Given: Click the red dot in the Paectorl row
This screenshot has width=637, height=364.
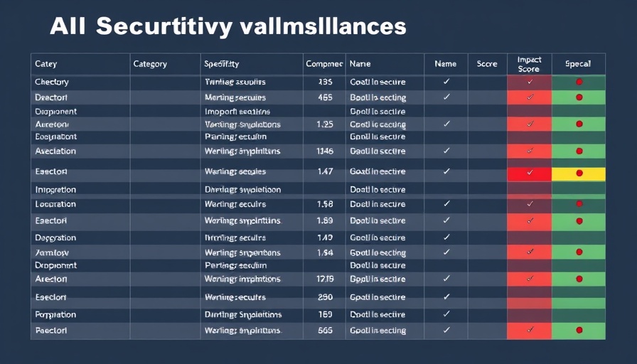Looking at the screenshot, I should coord(579,331).
